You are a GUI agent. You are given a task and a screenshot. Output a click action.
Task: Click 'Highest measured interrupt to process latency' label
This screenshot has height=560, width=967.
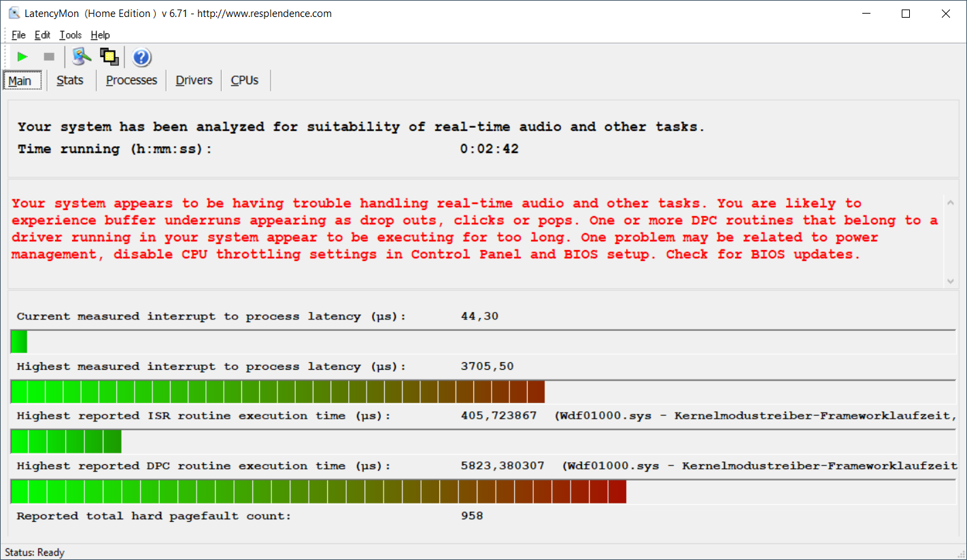(211, 366)
